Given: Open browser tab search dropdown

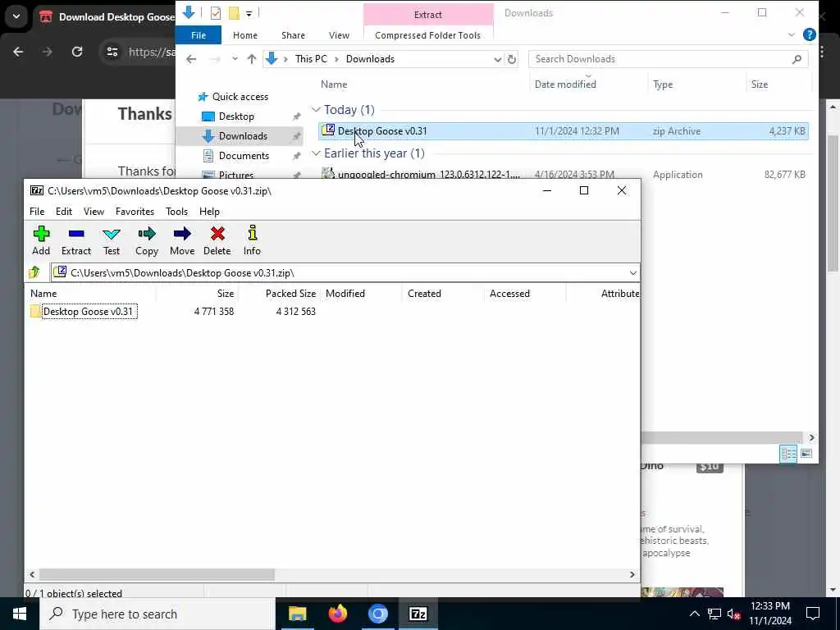Looking at the screenshot, I should (16, 16).
